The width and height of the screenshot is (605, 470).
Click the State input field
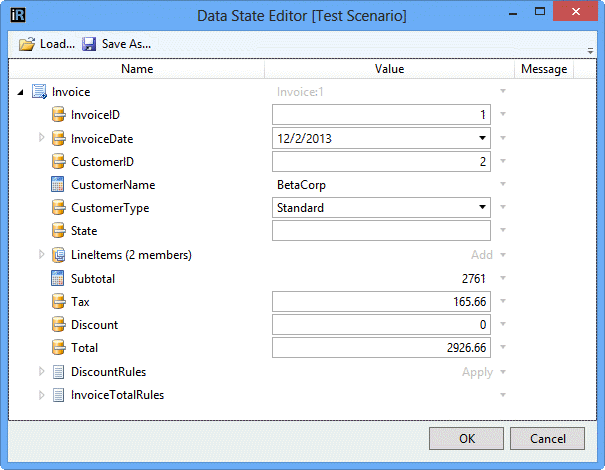pyautogui.click(x=381, y=231)
